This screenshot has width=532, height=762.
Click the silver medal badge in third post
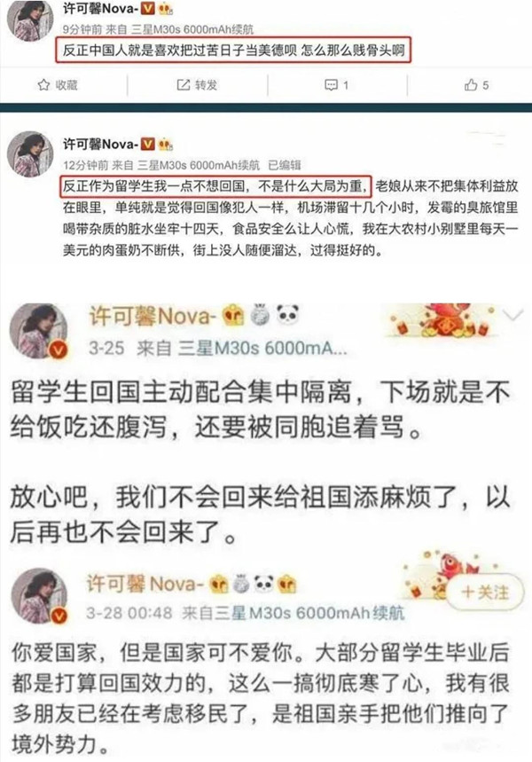tap(261, 316)
